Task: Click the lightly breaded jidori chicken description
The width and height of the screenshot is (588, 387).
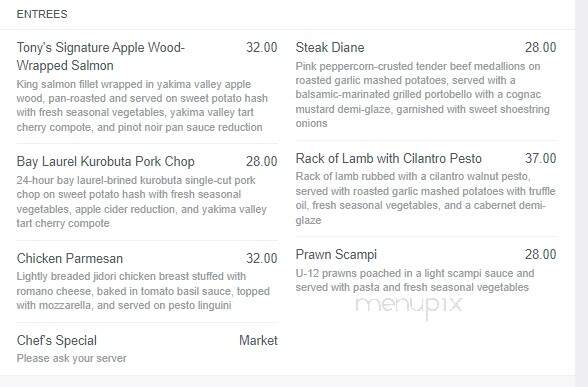Action: tap(143, 291)
